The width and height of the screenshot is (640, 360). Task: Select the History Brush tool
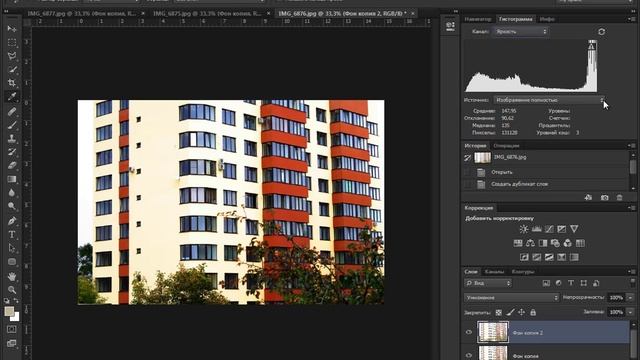tap(12, 152)
